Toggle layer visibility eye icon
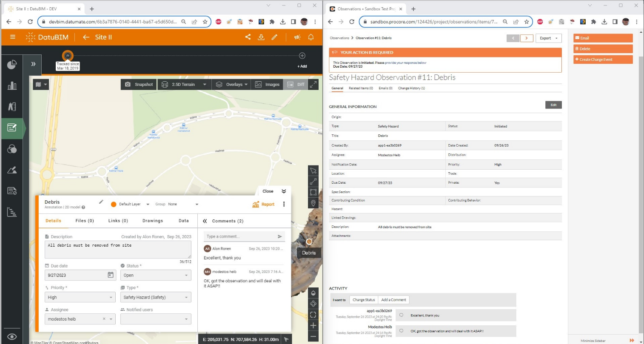644x344 pixels. point(12,336)
